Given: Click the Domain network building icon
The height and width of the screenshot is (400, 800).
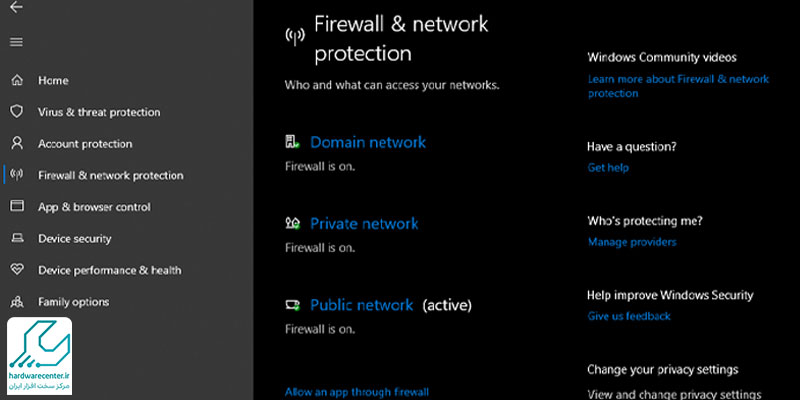Looking at the screenshot, I should (x=292, y=142).
